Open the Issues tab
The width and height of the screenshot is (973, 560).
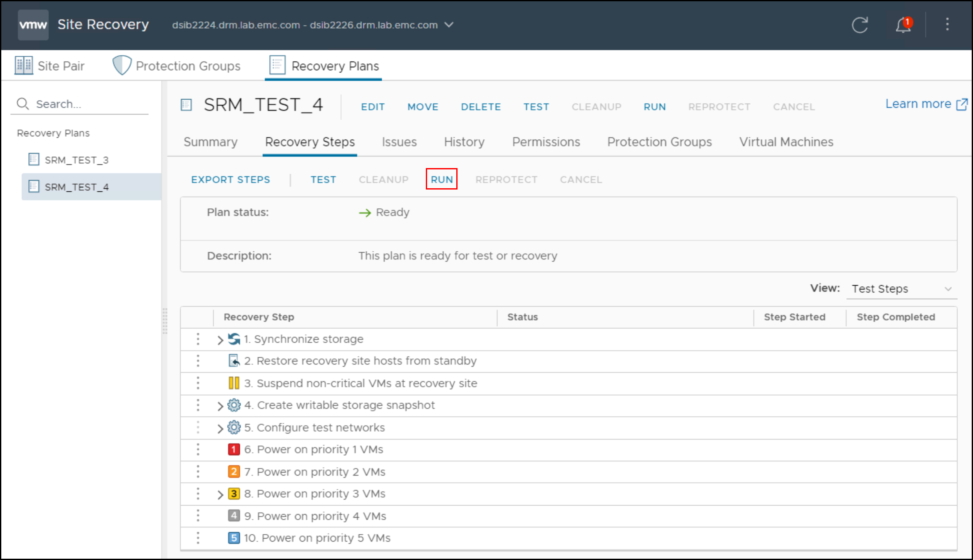click(x=399, y=142)
